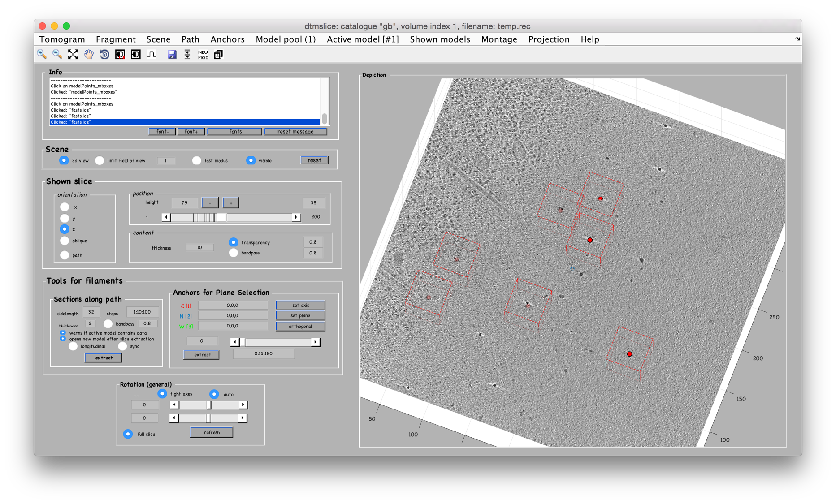Choose transparency content mode

coord(233,242)
